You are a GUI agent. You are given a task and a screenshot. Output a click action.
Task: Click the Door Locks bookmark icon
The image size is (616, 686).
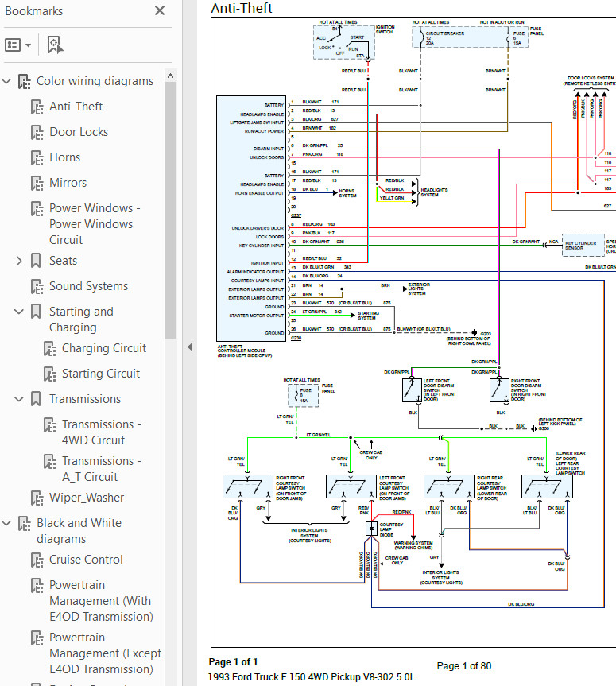tap(37, 132)
